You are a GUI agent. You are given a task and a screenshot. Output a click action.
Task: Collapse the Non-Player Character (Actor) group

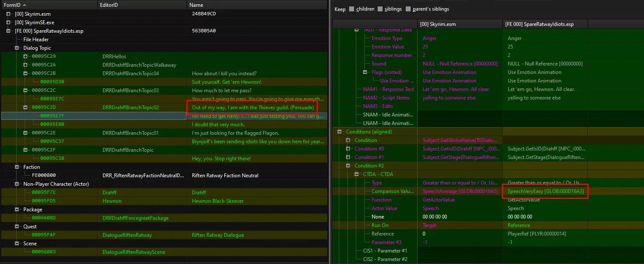[17, 184]
